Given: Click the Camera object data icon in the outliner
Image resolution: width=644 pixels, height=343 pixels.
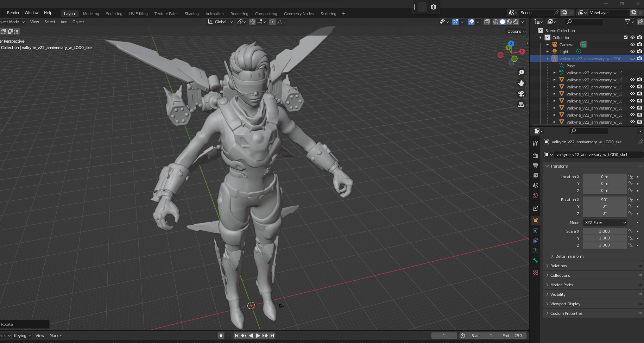Looking at the screenshot, I should click(584, 44).
